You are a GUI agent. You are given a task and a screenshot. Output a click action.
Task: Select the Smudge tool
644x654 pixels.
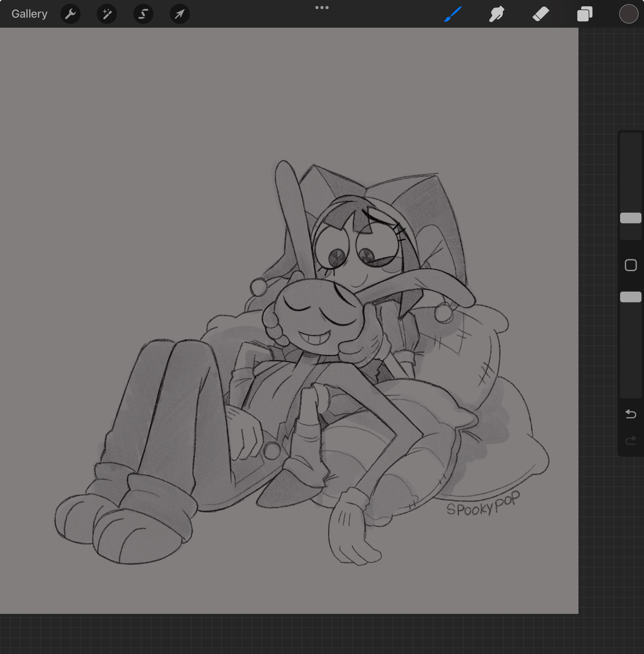497,14
